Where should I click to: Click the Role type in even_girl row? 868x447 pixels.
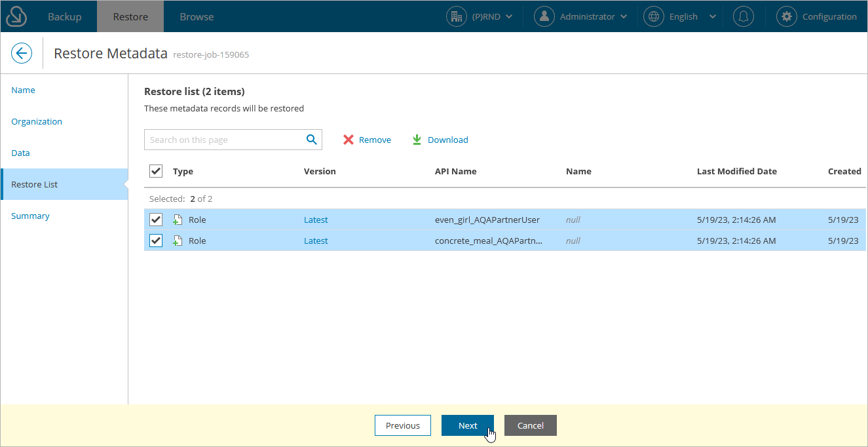[197, 220]
